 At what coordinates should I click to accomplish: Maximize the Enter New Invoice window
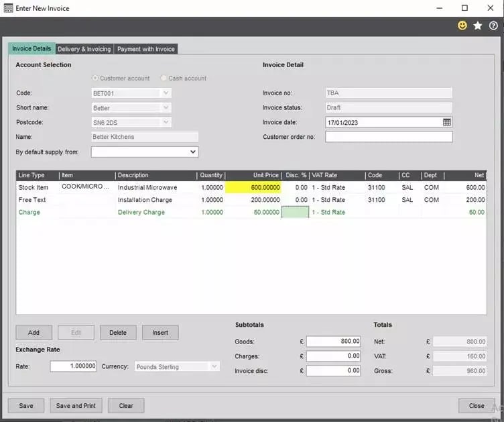464,8
